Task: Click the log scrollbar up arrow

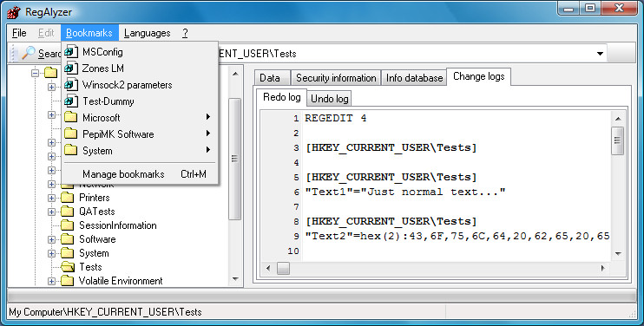Action: (618, 119)
